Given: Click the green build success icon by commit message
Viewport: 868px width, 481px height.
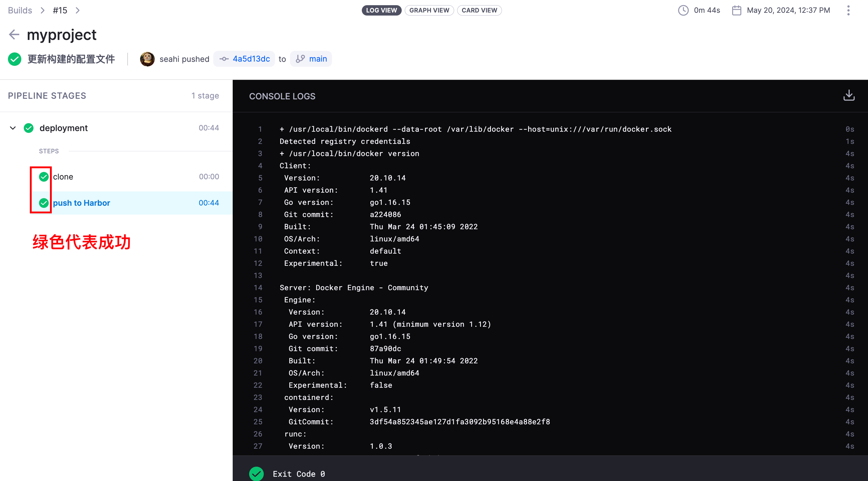Looking at the screenshot, I should (15, 59).
